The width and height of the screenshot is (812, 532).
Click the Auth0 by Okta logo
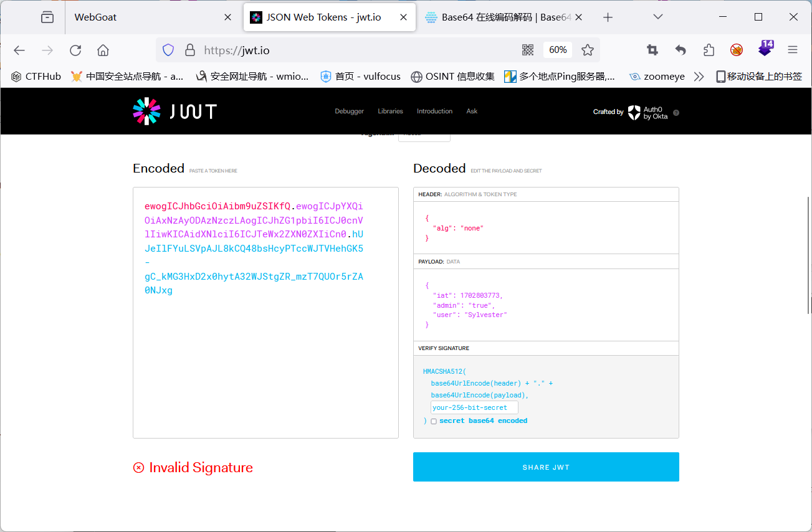[x=647, y=112]
